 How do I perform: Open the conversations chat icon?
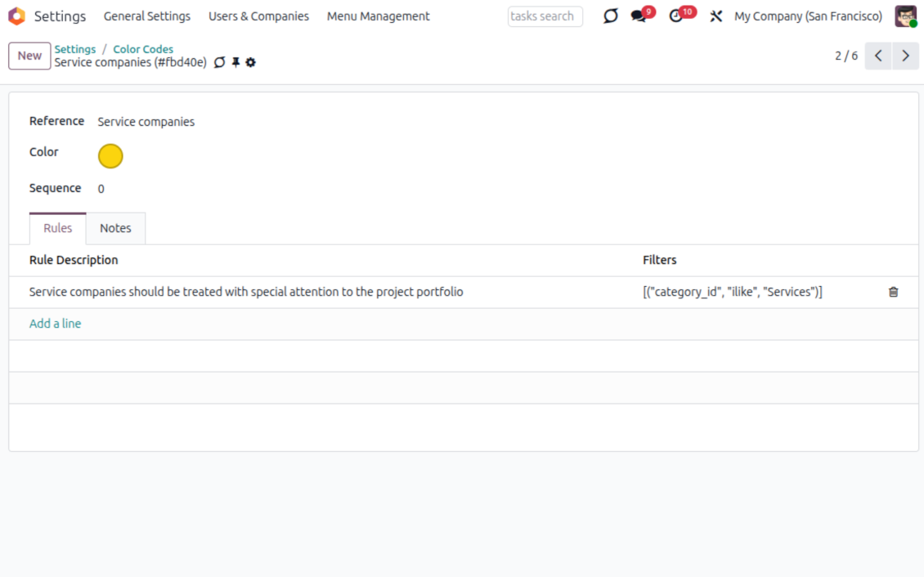coord(639,16)
